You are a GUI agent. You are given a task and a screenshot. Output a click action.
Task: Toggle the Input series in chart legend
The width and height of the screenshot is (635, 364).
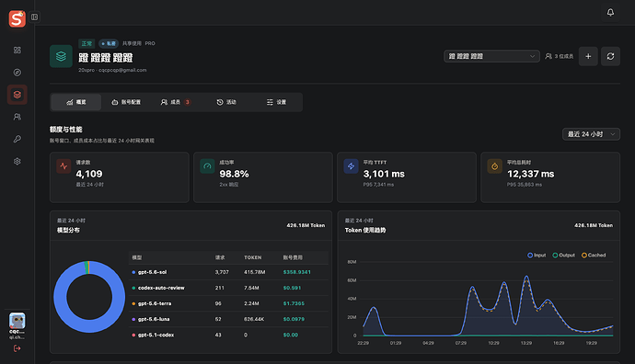(537, 256)
